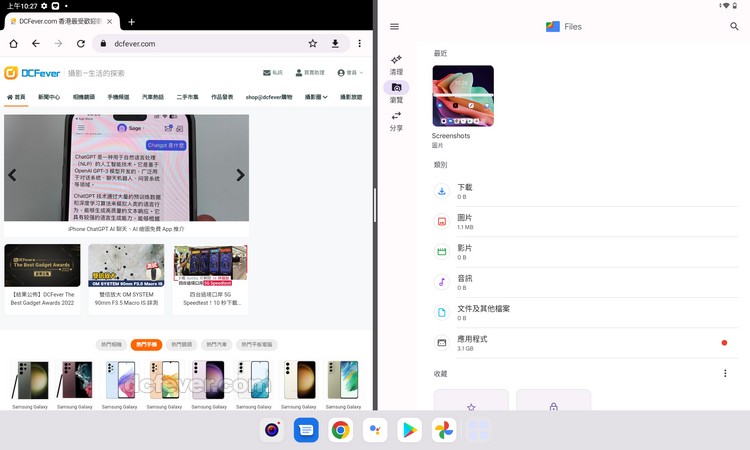Open 二手市集 in the site navigation
The width and height of the screenshot is (750, 450).
coord(188,97)
